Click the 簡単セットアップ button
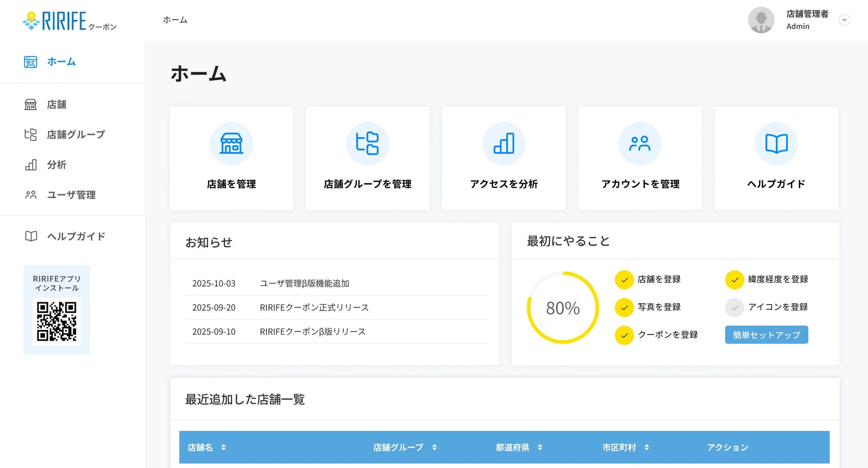The image size is (868, 468). [766, 335]
